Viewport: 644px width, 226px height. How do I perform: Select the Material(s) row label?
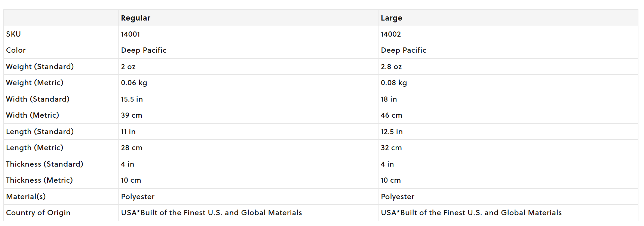pyautogui.click(x=26, y=196)
